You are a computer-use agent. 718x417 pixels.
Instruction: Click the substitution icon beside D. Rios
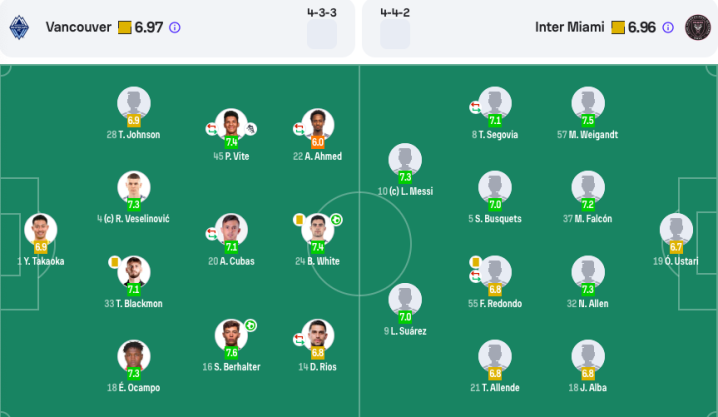[x=299, y=340]
